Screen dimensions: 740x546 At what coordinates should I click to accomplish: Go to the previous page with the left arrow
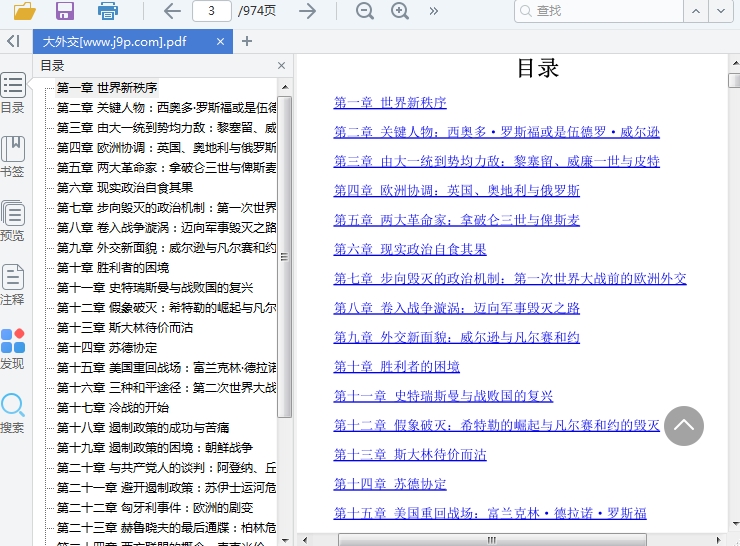(x=172, y=10)
